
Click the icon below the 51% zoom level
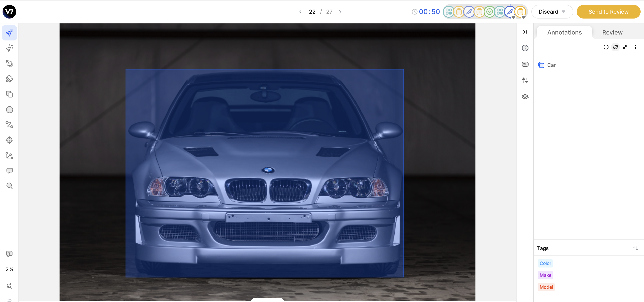click(x=9, y=286)
